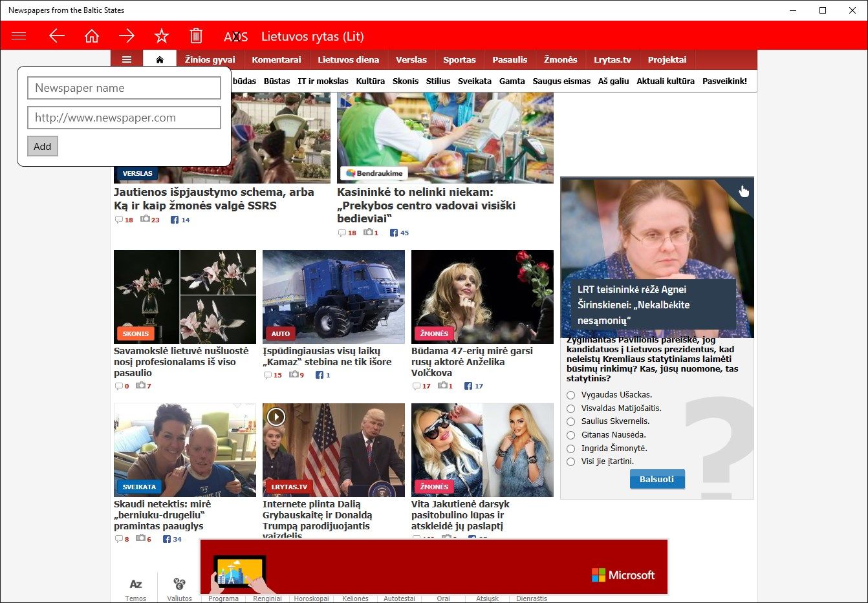
Task: Delete newspaper with the trash icon
Action: coord(196,36)
